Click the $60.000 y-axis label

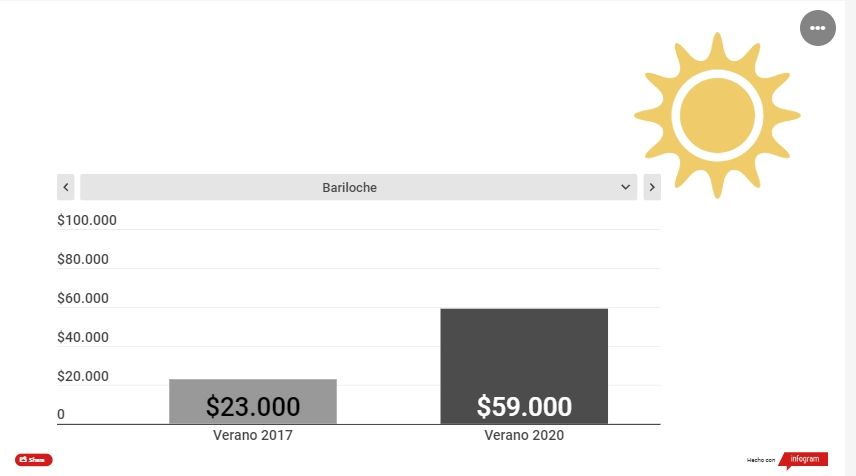[83, 298]
